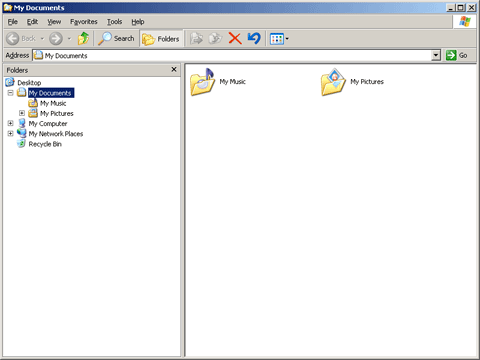The height and width of the screenshot is (360, 480).
Task: Minimize the My Documents window
Action: pos(451,7)
